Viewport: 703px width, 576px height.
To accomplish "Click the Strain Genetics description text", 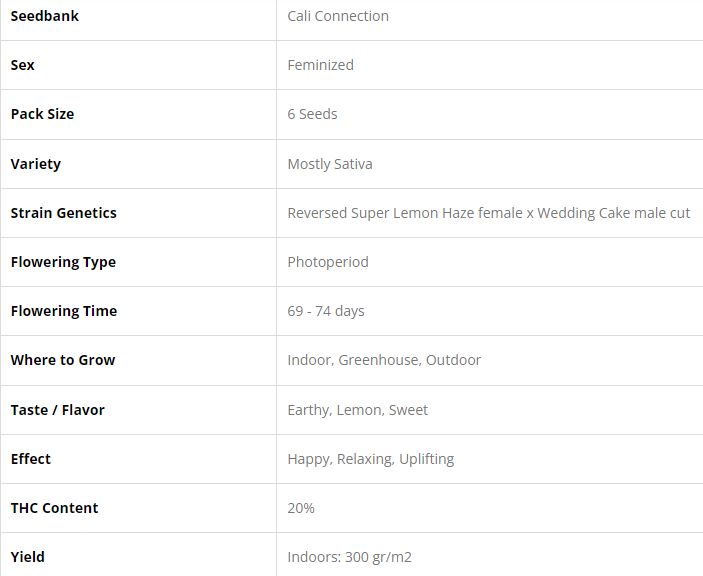I will pyautogui.click(x=488, y=213).
